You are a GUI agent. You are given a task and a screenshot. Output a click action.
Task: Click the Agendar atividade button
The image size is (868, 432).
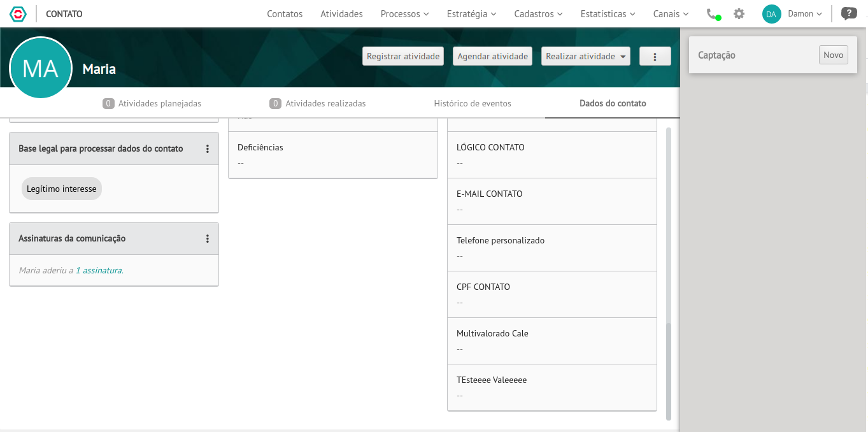(493, 56)
